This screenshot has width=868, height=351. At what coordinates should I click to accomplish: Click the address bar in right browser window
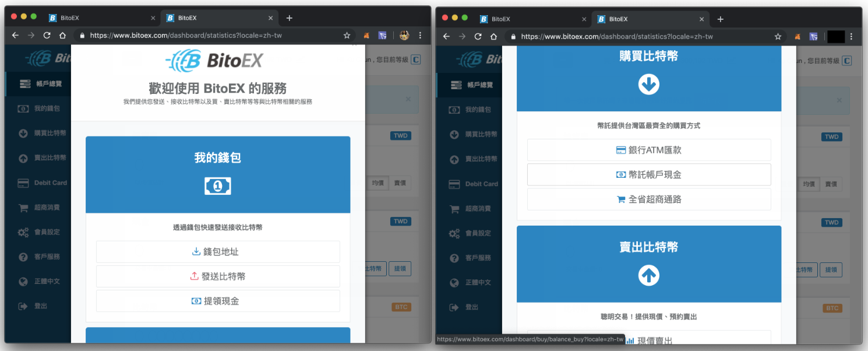coord(644,36)
